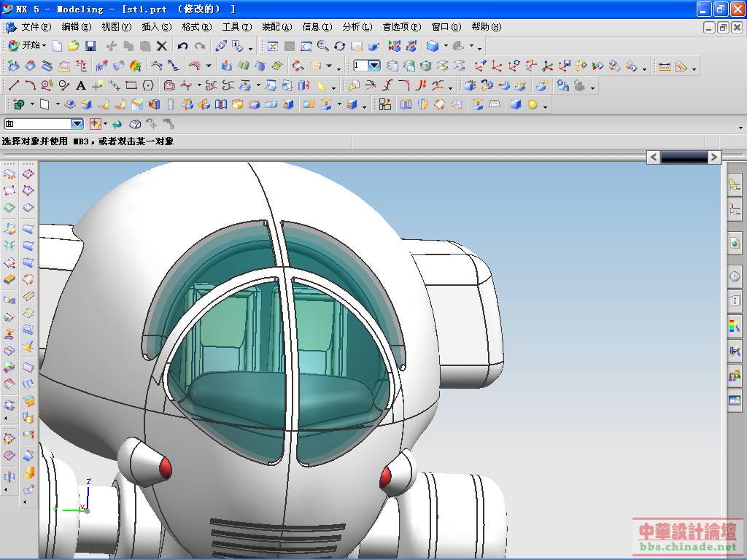Select the Line sketch tool
Image resolution: width=747 pixels, height=560 pixels.
coord(14,85)
